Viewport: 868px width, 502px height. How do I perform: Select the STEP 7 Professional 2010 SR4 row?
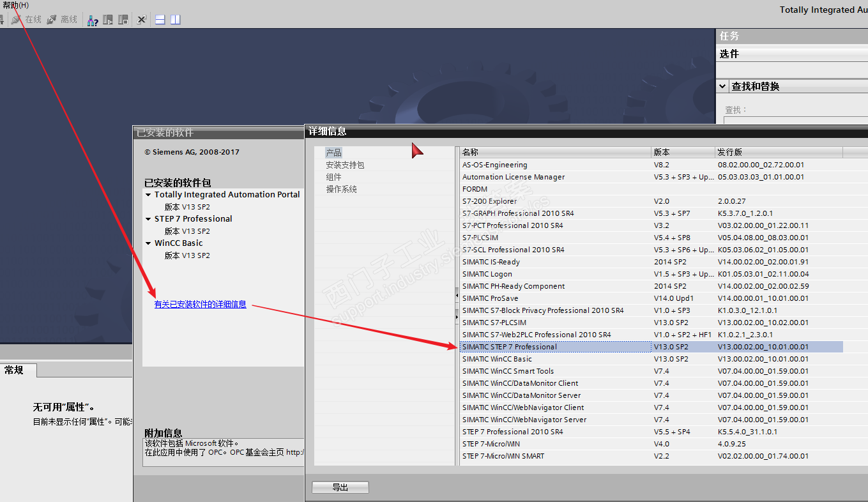[x=651, y=432]
